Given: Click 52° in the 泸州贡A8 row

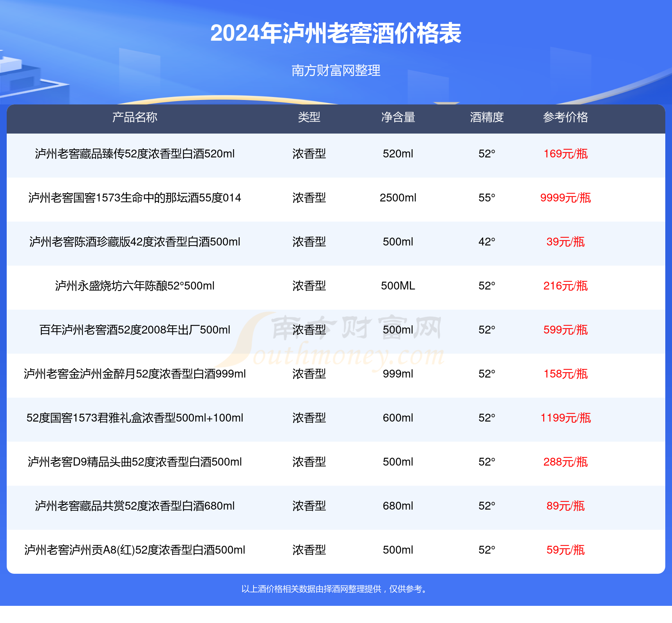Looking at the screenshot, I should click(x=487, y=550).
